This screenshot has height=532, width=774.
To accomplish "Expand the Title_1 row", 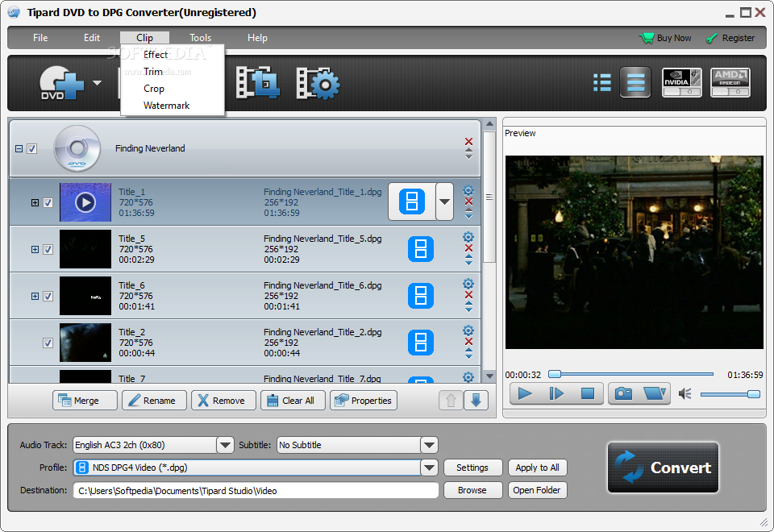I will pyautogui.click(x=35, y=203).
